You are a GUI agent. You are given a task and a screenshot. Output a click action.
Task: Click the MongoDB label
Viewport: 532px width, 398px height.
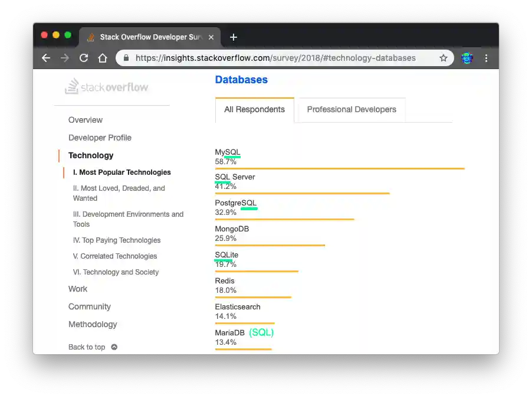pos(232,229)
